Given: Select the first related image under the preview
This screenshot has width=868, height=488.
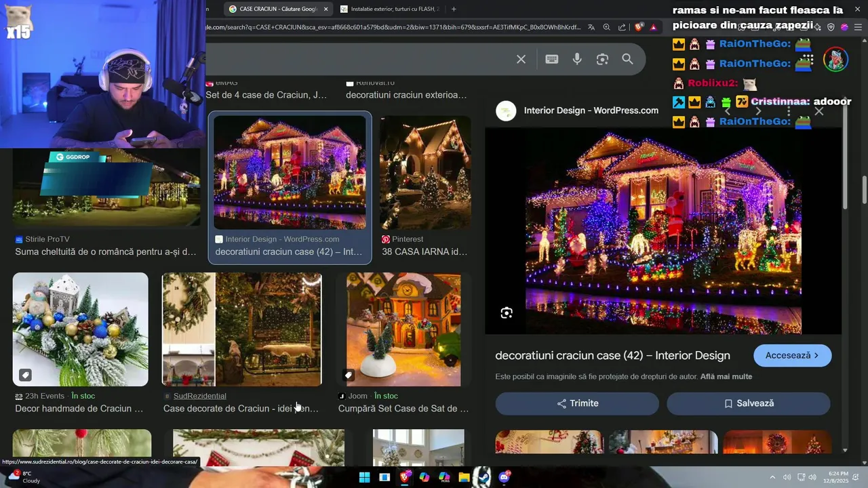Looking at the screenshot, I should pyautogui.click(x=549, y=442).
